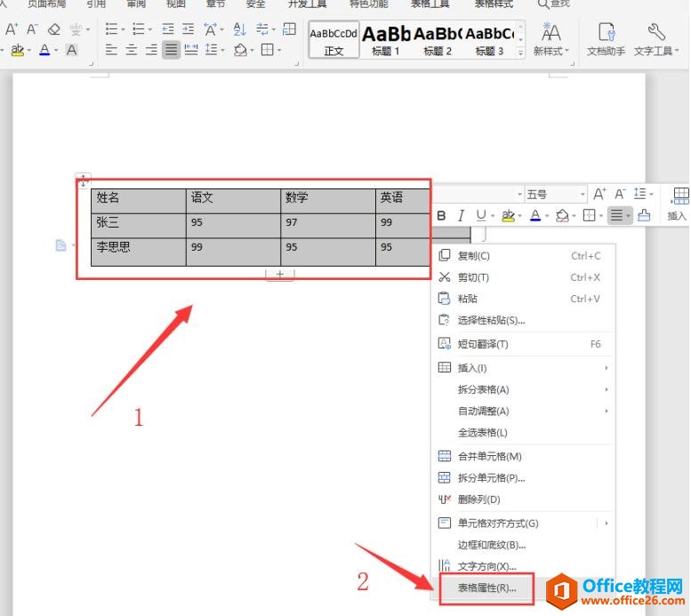Open the font name dropdown in mini toolbar
This screenshot has width=691, height=616.
point(519,195)
